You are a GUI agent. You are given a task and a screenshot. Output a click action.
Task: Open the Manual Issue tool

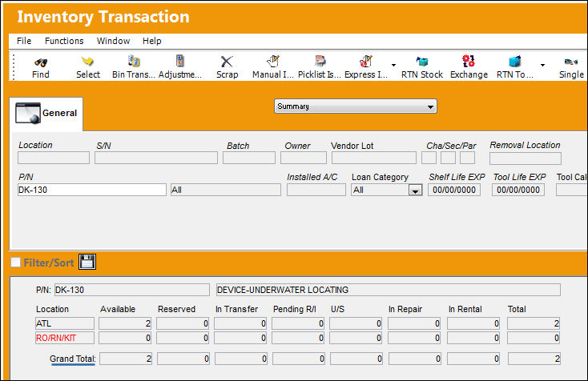[273, 61]
